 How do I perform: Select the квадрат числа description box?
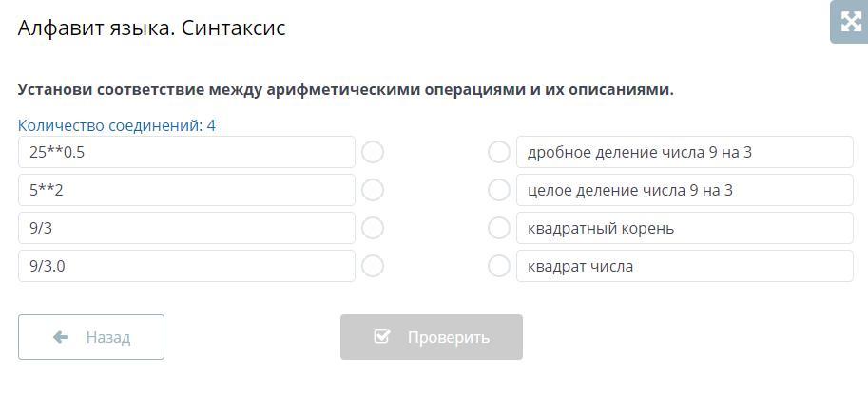pos(685,266)
